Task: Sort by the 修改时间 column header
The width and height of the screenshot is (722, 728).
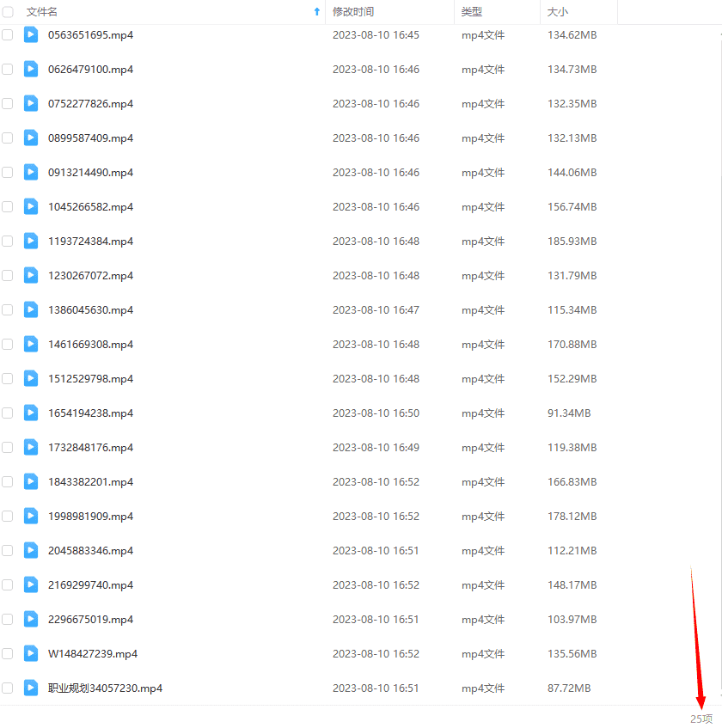Action: point(353,12)
